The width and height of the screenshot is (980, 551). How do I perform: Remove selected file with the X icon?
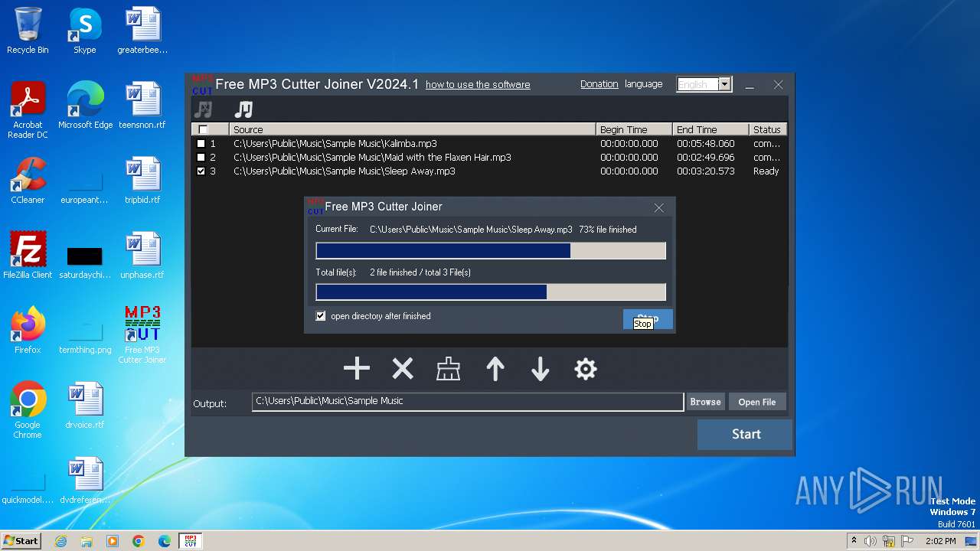point(403,369)
